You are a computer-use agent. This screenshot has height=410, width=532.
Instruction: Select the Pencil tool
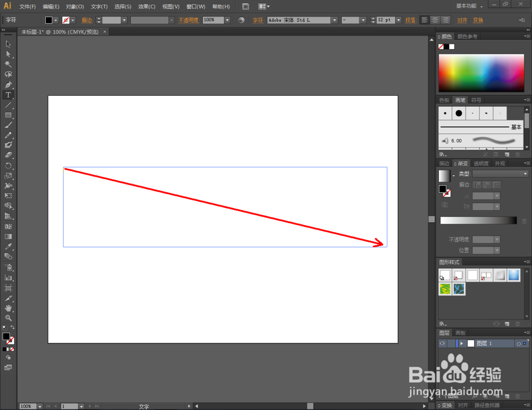[x=8, y=135]
